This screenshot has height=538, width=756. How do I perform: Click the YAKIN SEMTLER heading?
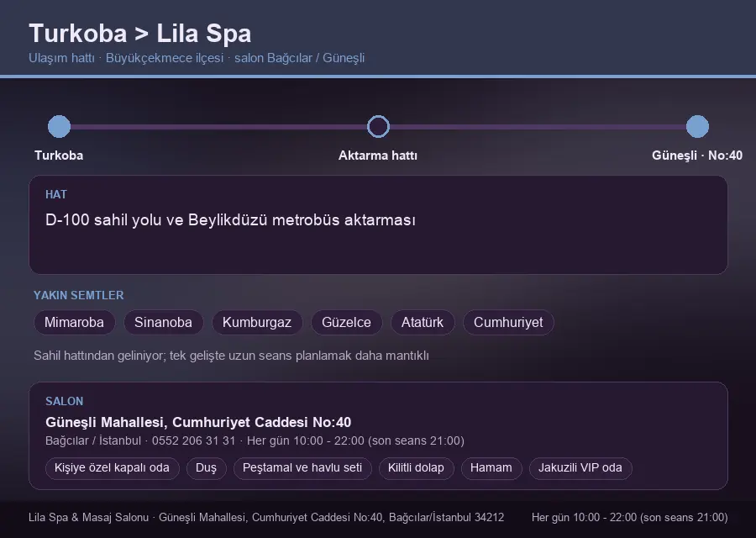pyautogui.click(x=79, y=295)
